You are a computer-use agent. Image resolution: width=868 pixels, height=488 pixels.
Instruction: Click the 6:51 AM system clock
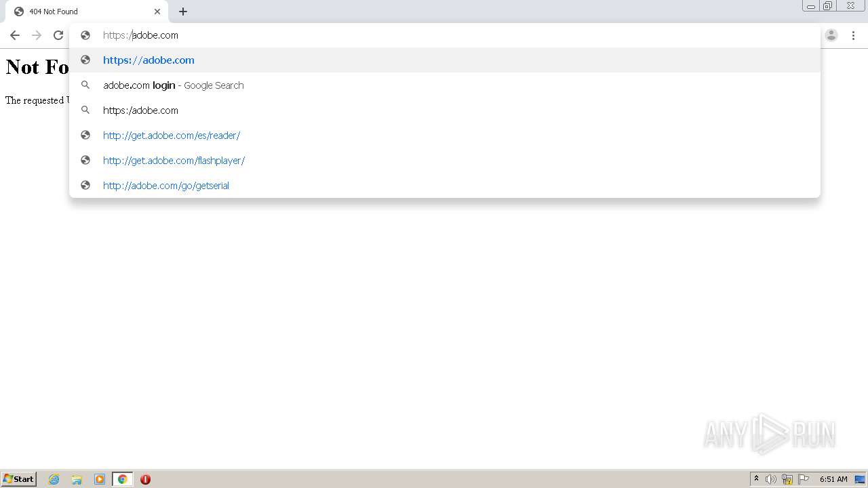point(833,479)
